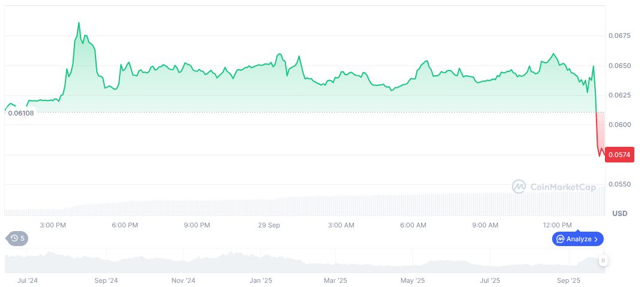This screenshot has width=644, height=287.
Task: Click the range slider handle on navigator
Action: point(603,261)
